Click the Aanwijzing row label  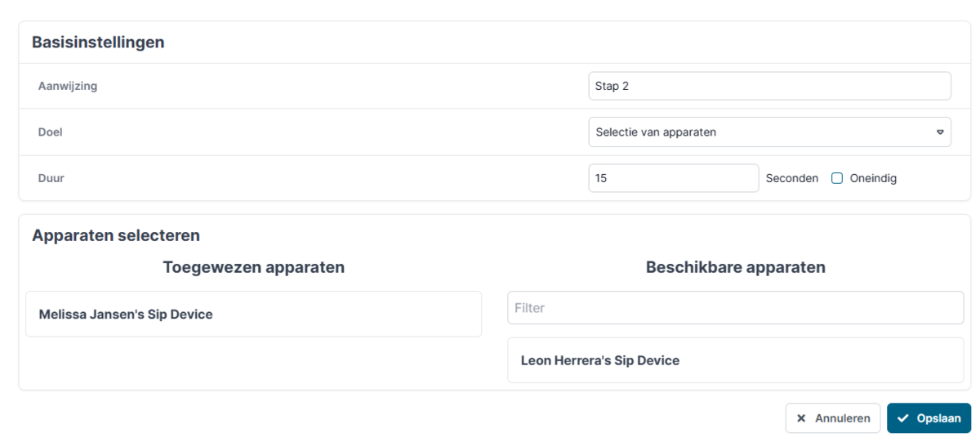[68, 86]
